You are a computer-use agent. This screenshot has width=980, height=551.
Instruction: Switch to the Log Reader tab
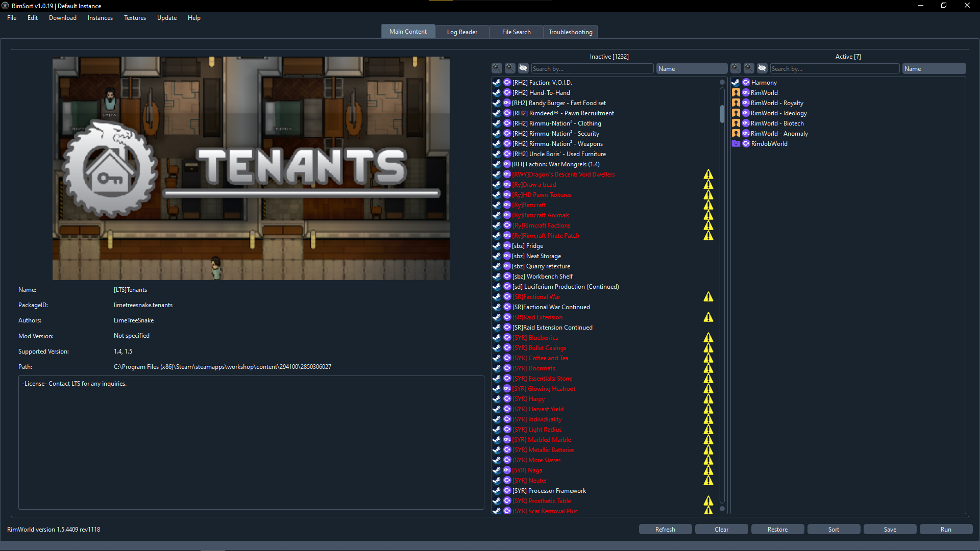pyautogui.click(x=462, y=32)
